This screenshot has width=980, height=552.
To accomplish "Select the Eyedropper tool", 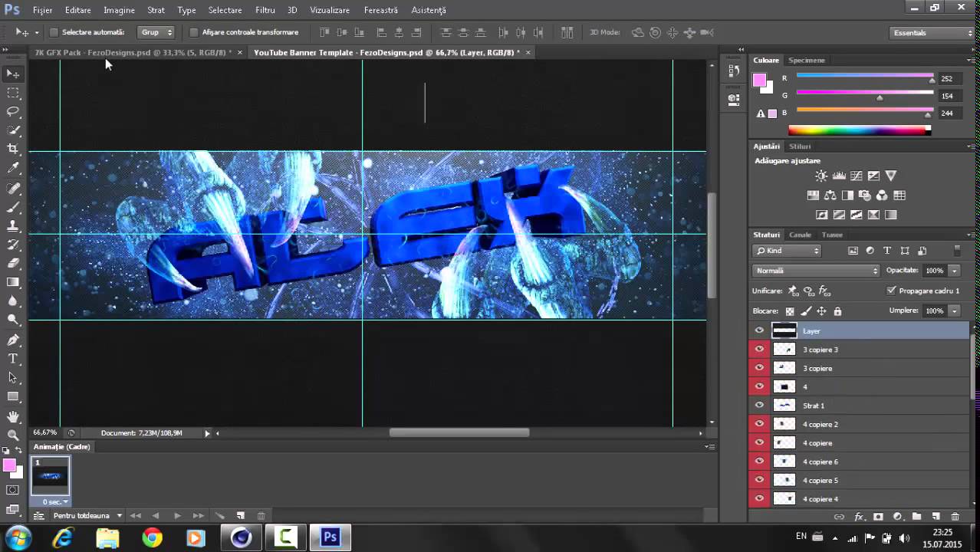I will (13, 168).
